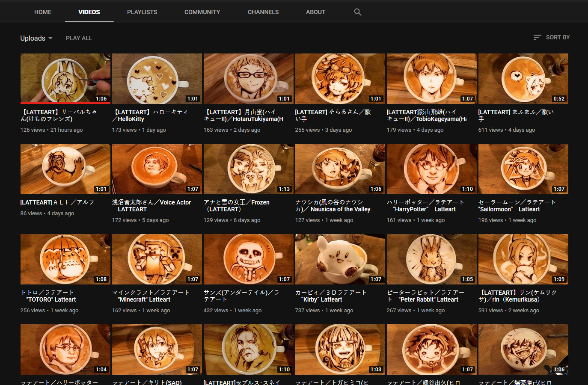588x385 pixels.
Task: Play the 1:04 Harry Potter latteart thumbnail
Action: (x=65, y=349)
